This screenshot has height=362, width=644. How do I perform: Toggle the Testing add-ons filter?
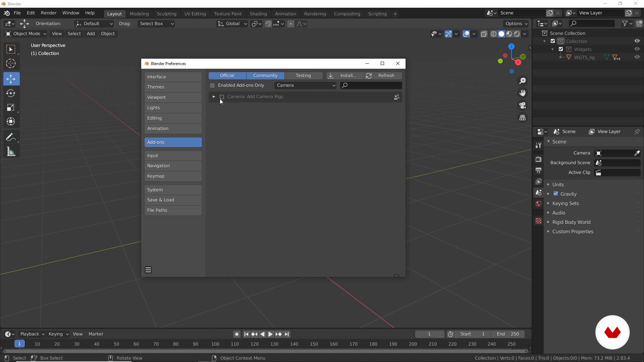pyautogui.click(x=303, y=76)
